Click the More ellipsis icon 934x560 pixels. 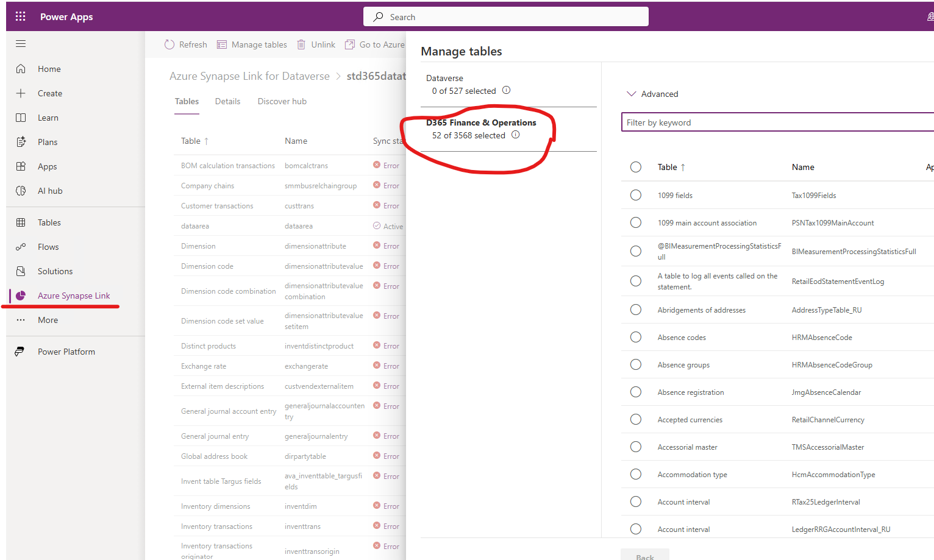tap(21, 320)
